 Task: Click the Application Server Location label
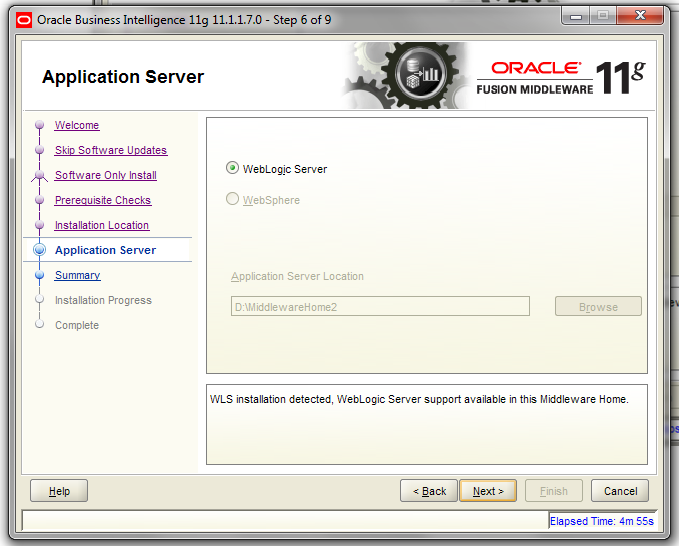(x=297, y=276)
